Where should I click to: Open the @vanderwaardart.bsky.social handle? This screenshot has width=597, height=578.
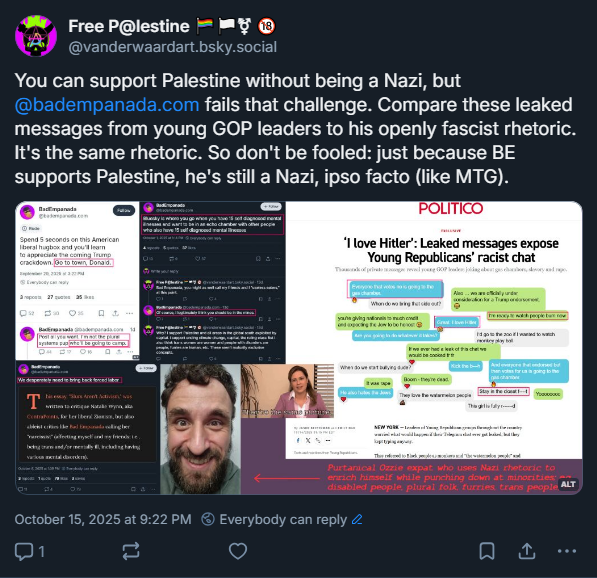tap(172, 47)
